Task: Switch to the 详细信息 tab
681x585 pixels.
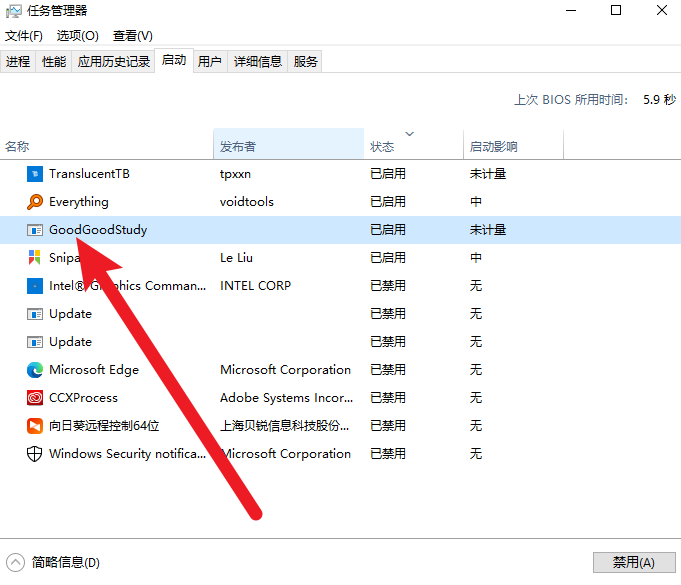Action: click(x=258, y=62)
